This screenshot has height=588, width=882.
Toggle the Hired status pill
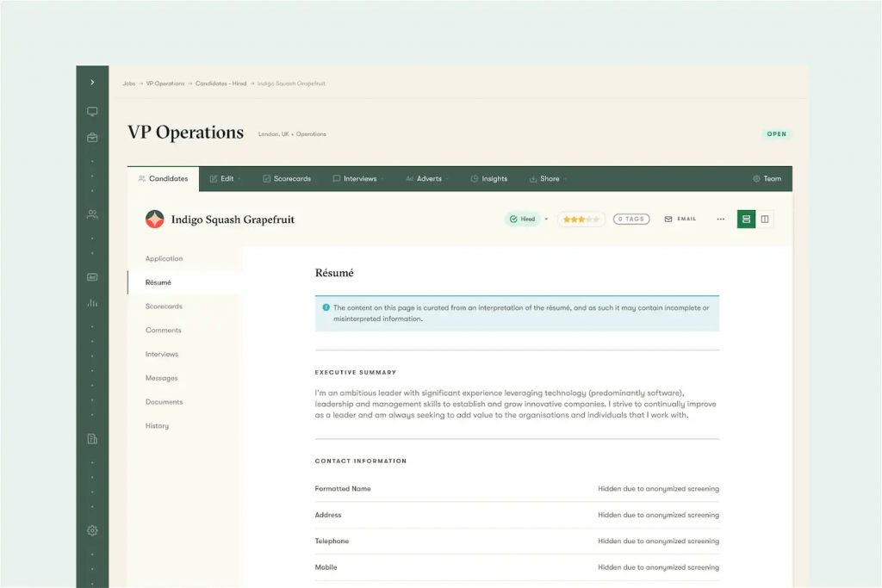[x=523, y=219]
